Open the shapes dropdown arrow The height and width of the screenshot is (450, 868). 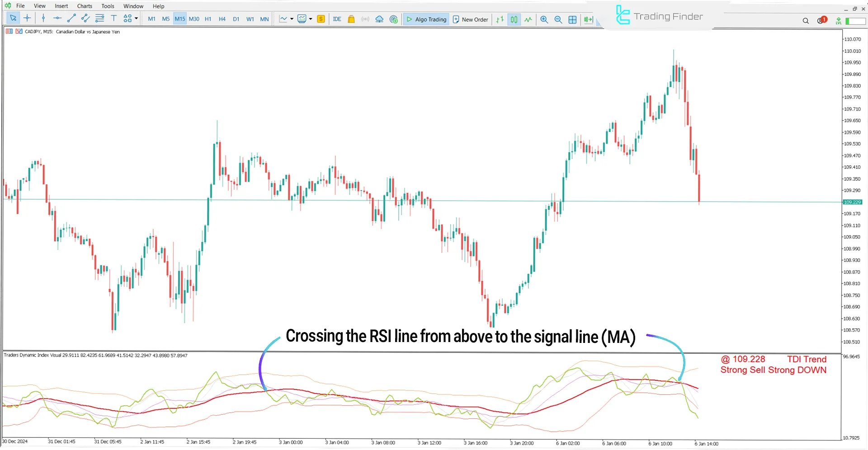[x=136, y=19]
